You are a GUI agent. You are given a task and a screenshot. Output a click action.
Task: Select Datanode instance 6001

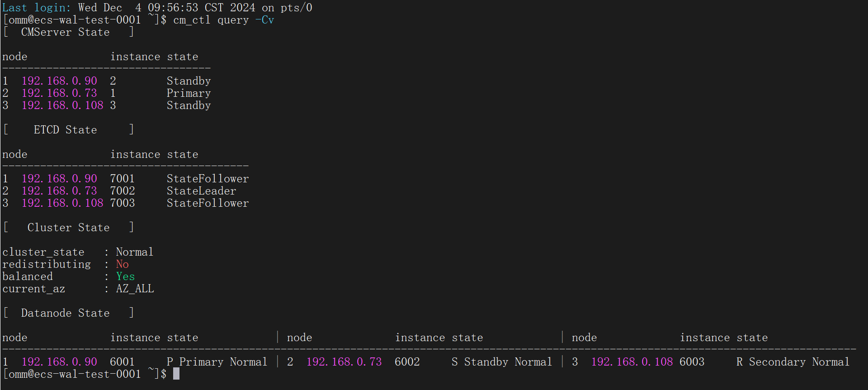122,362
